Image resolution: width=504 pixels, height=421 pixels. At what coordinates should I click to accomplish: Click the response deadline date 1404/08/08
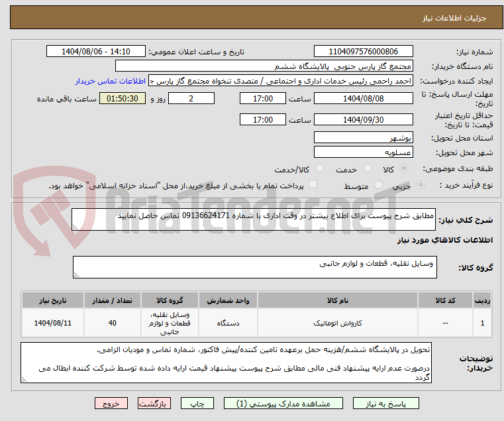point(363,98)
